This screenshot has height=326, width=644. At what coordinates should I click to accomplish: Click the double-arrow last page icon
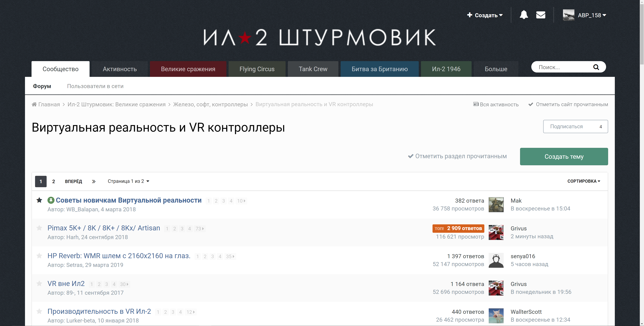[x=94, y=182]
